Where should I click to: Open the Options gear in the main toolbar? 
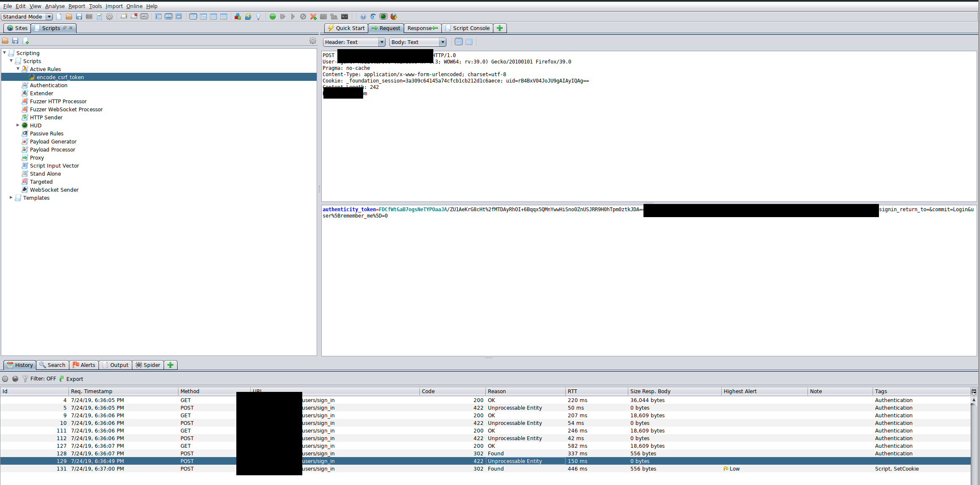coord(109,17)
